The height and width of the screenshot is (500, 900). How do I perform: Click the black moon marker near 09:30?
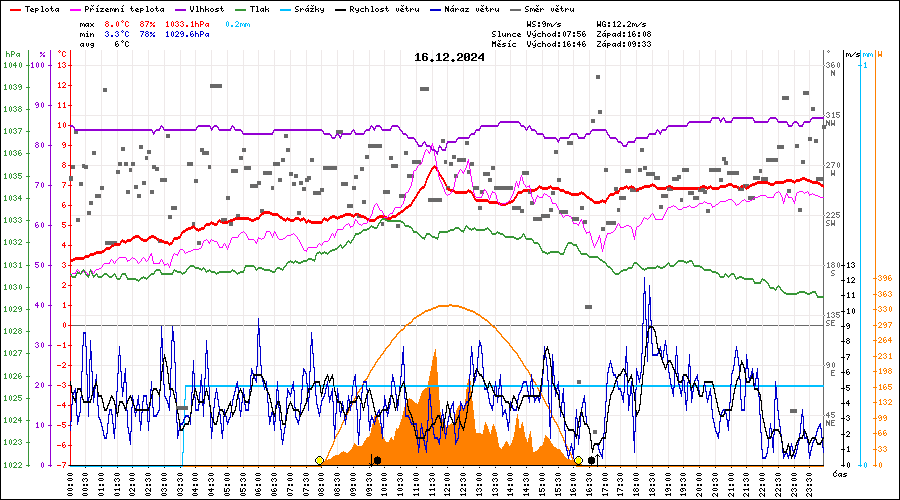376,460
